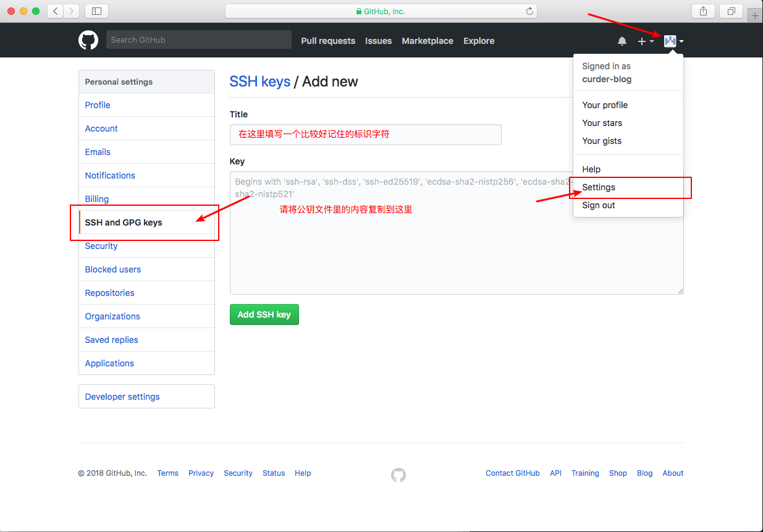Open Emails settings in sidebar
The image size is (763, 532).
pos(146,152)
